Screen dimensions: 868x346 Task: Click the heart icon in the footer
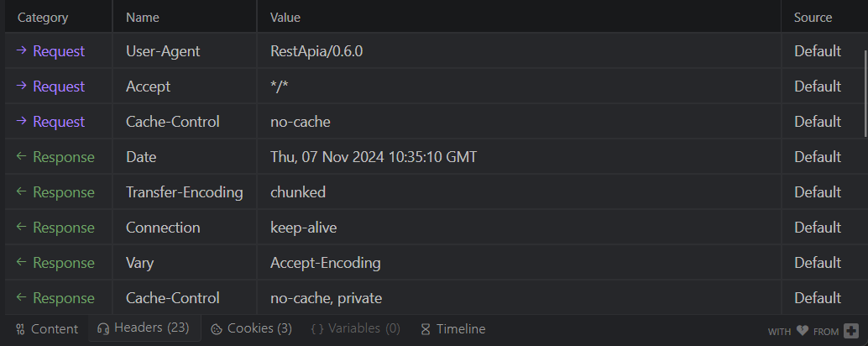[x=803, y=331]
